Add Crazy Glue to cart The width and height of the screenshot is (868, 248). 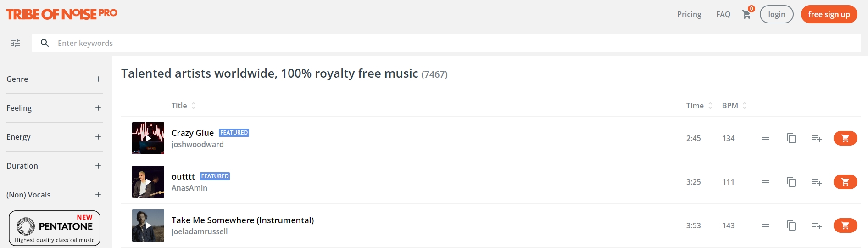pos(845,138)
